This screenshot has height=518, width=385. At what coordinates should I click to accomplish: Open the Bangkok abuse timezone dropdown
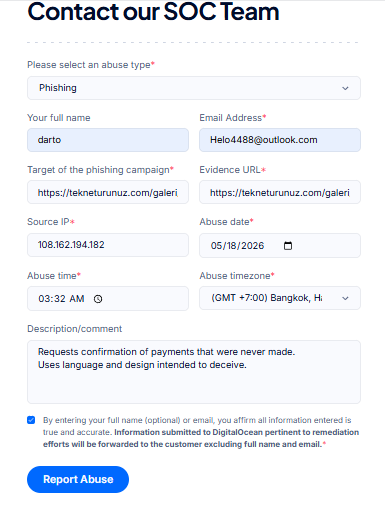coord(280,298)
